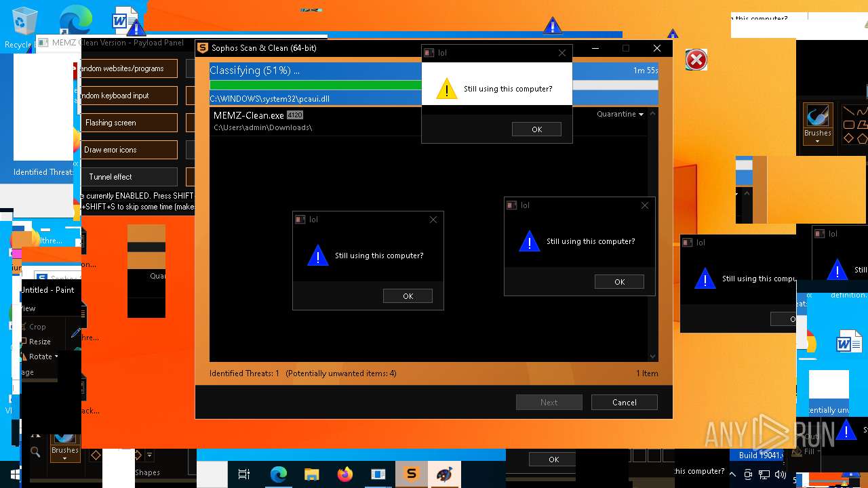Expand the Paint Shapes gallery arrow
Viewport: 868px width, 488px height.
pyautogui.click(x=149, y=455)
